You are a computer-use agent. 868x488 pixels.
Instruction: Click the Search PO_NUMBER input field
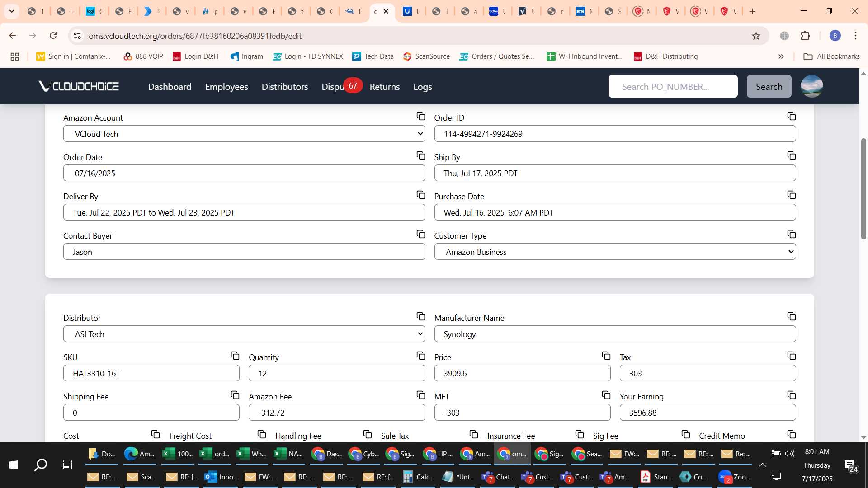[673, 86]
